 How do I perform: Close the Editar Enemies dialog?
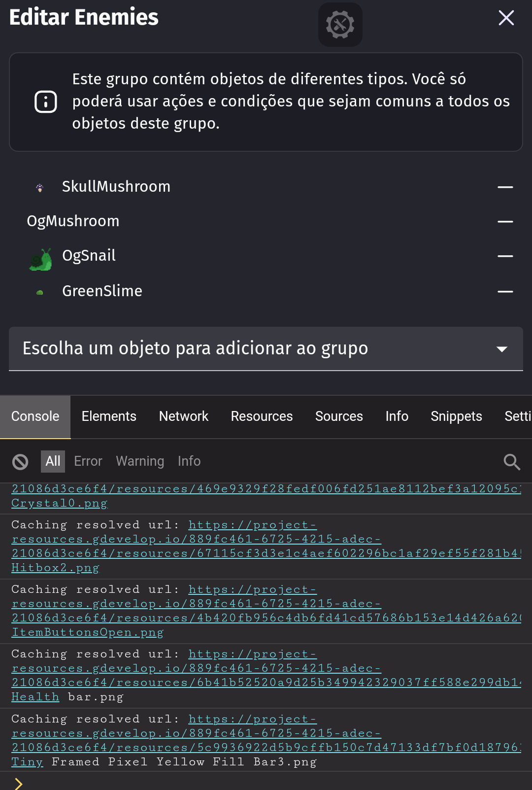[x=506, y=18]
